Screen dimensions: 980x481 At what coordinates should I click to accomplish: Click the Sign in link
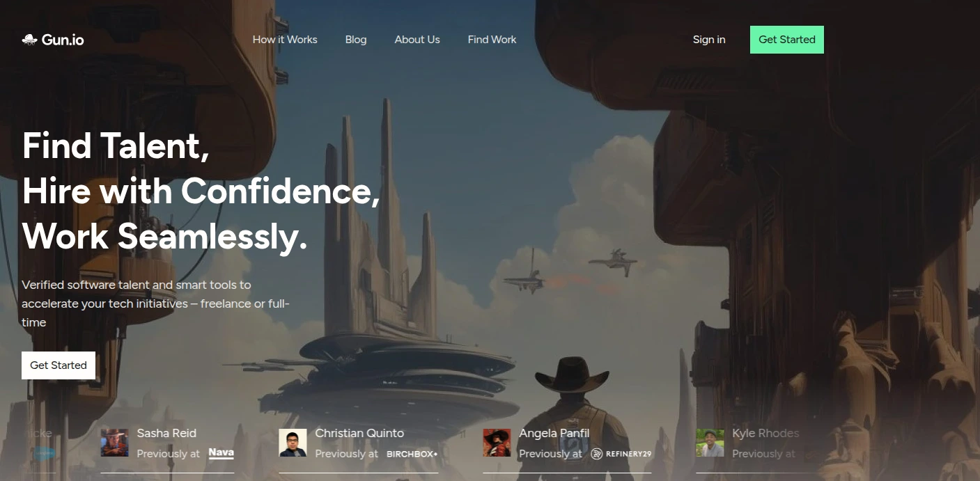[x=709, y=40]
